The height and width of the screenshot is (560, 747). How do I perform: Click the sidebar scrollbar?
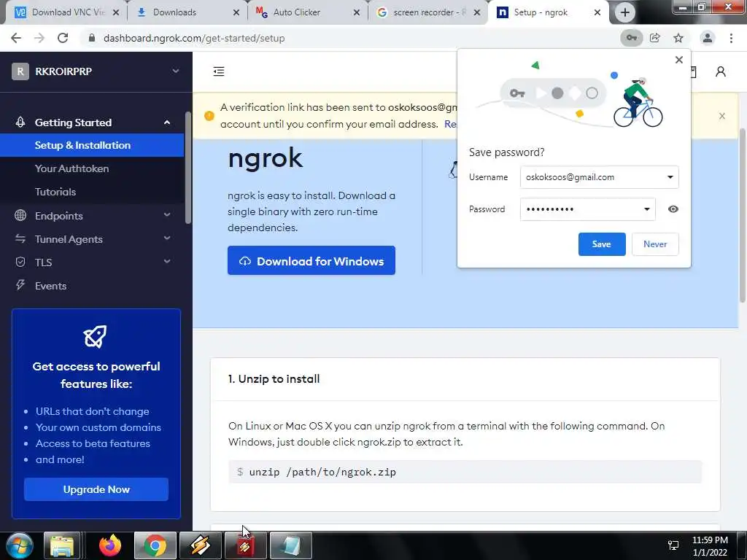[188, 168]
